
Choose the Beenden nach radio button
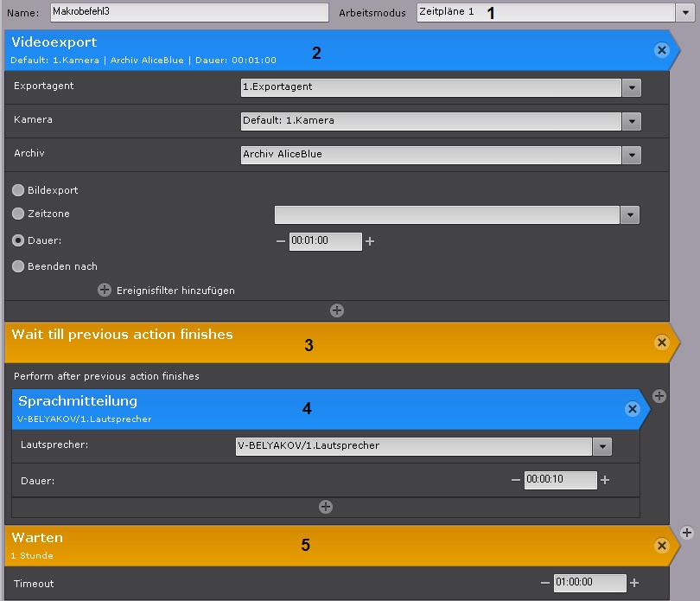coord(18,267)
